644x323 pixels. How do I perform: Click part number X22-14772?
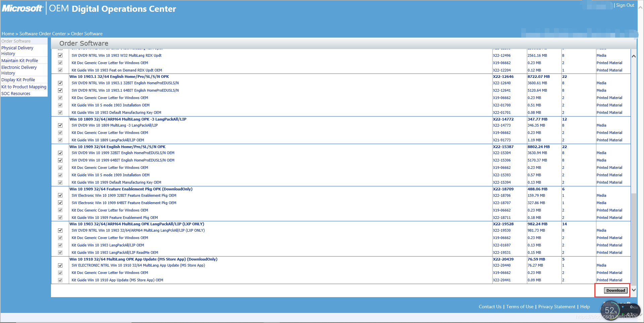[x=503, y=119]
